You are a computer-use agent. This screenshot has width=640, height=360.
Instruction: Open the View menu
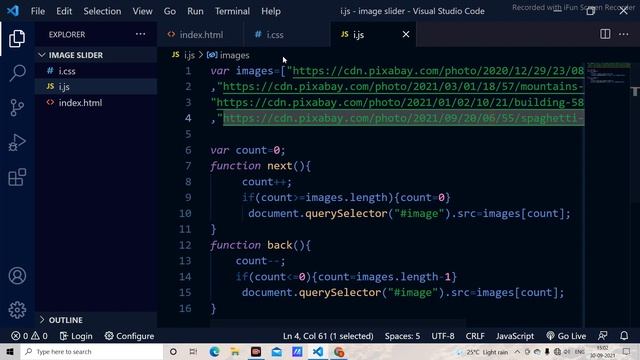tap(142, 11)
